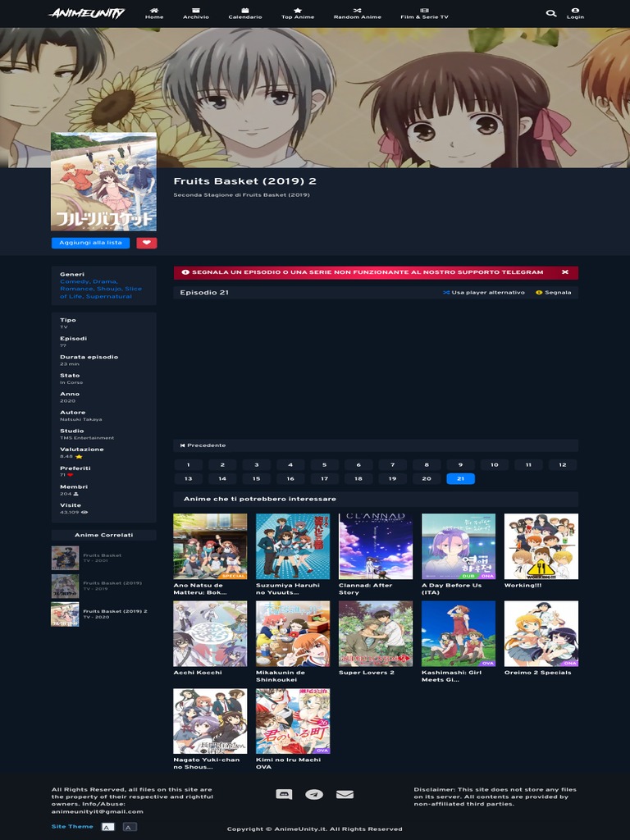The height and width of the screenshot is (840, 630).
Task: Open the Top Anime menu item
Action: pos(298,13)
